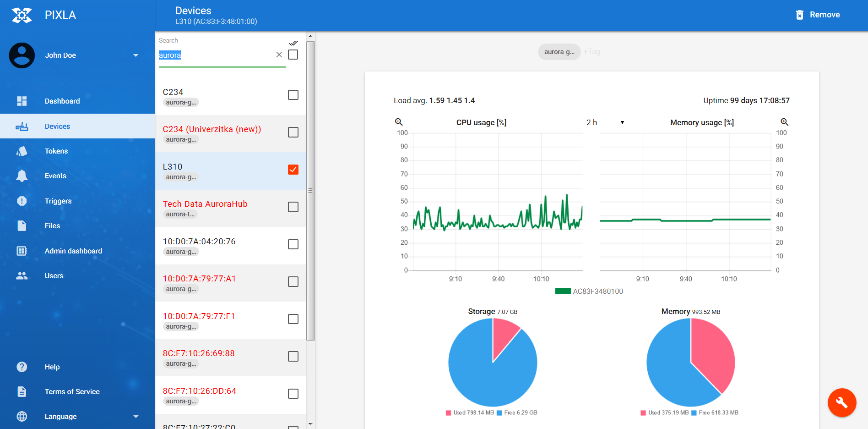Open the 2 h time range dropdown

605,122
